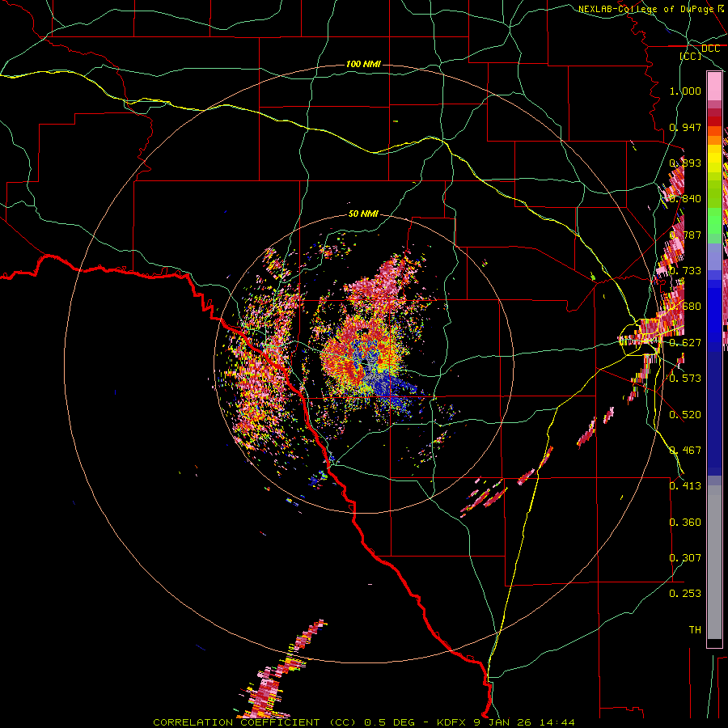Click the CORRELATION COEFFICIENT (CC) caption text
Image resolution: width=728 pixels, height=728 pixels.
254,722
